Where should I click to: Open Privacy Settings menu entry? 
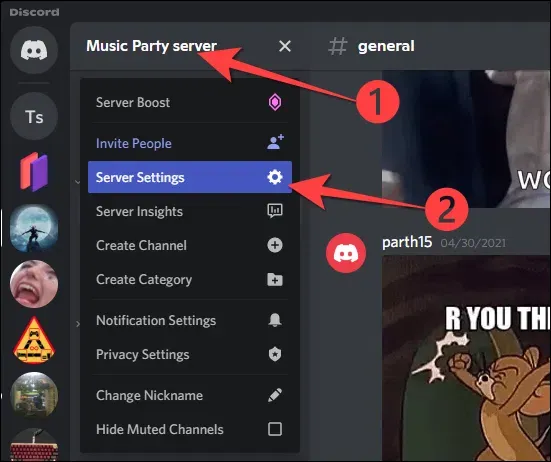point(190,354)
